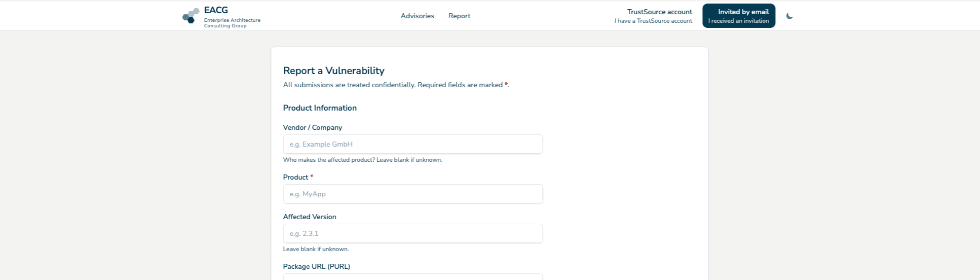Click the 'Package URL (PURL)' label
Viewport: 980px width, 280px height.
(x=316, y=266)
